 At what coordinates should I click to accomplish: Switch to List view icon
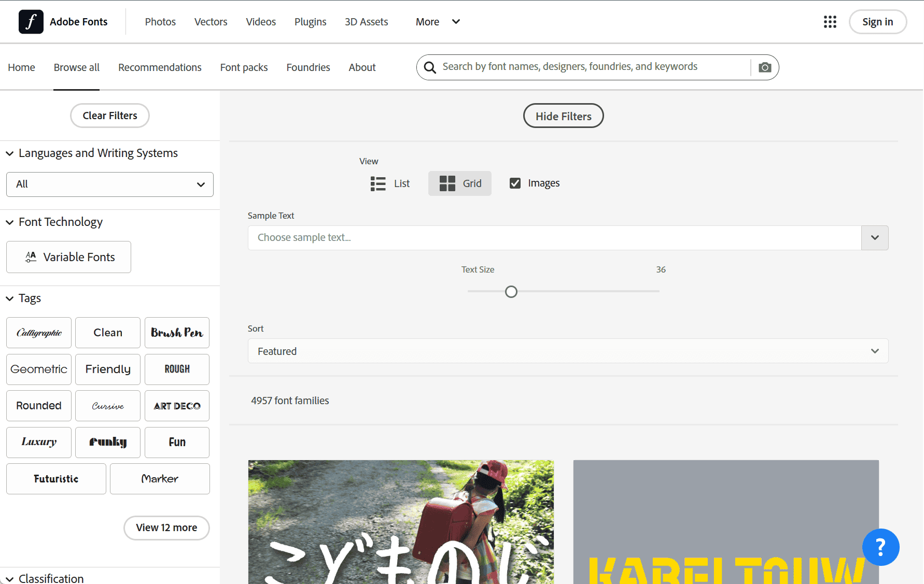(378, 183)
